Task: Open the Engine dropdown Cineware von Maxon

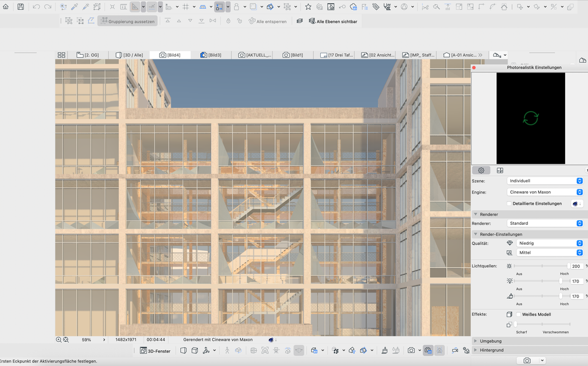Action: click(545, 192)
